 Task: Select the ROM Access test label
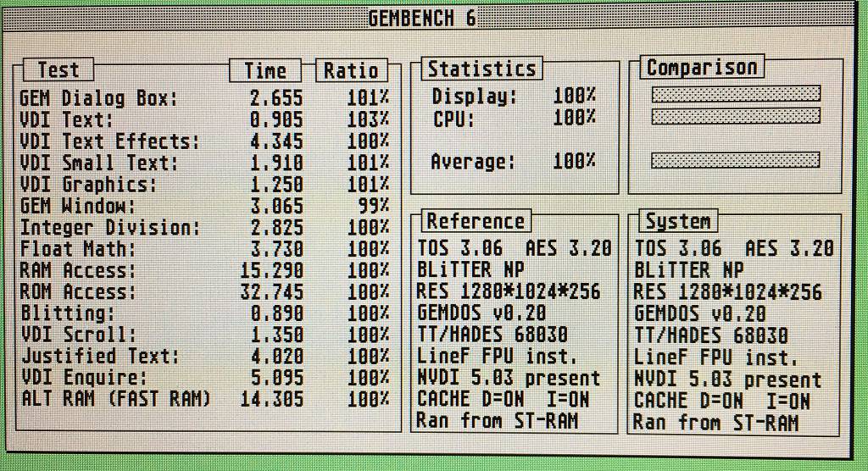click(77, 292)
